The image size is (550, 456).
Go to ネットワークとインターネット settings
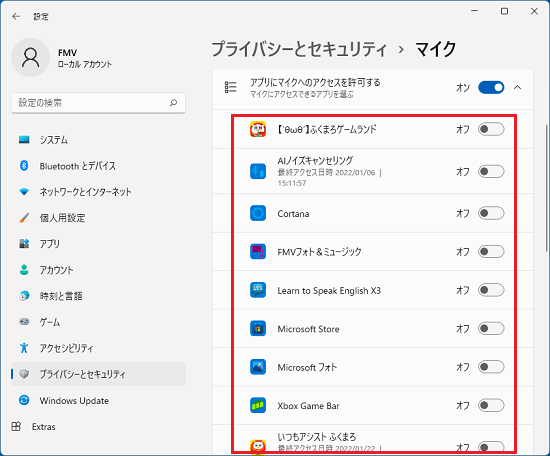(98, 192)
